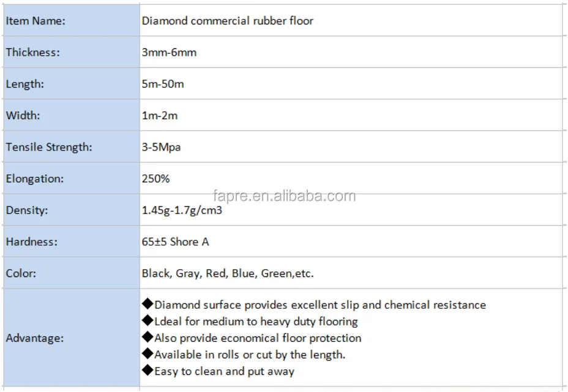This screenshot has width=568, height=392.
Task: Click the "Thickness:" label cell
Action: click(32, 53)
